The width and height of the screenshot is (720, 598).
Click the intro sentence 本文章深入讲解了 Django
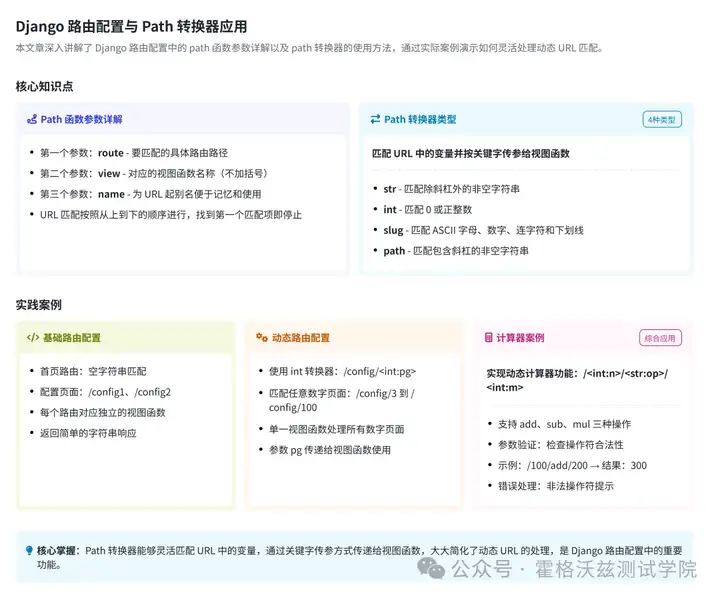coord(309,48)
